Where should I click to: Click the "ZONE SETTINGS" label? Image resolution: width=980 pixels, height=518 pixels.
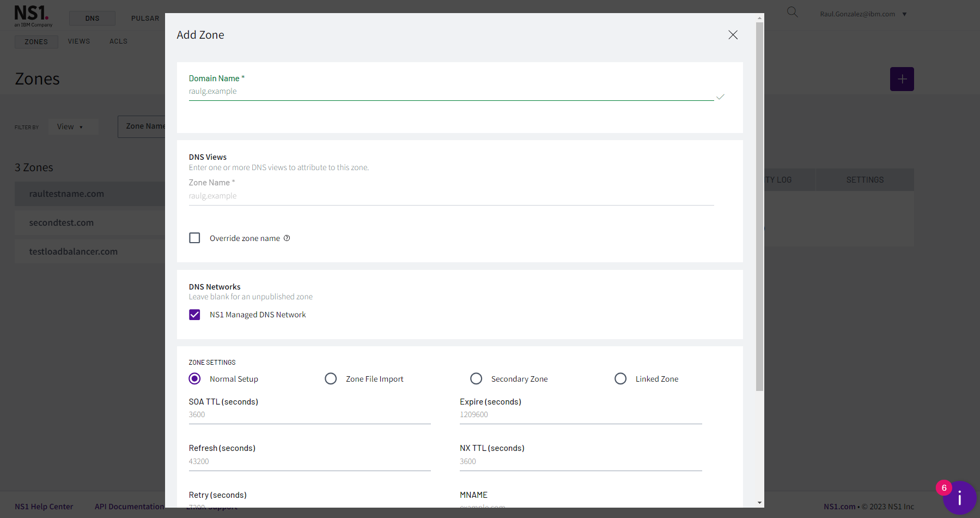click(212, 363)
